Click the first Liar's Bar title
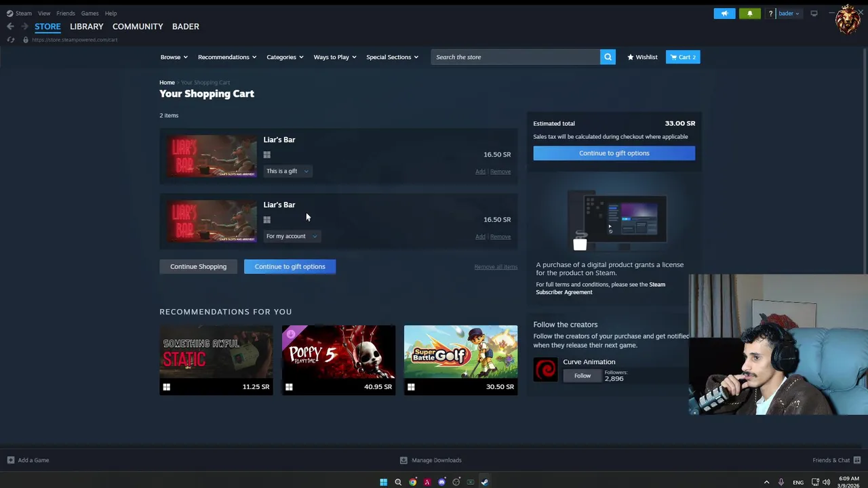Screen dimensions: 868x488 (279, 140)
